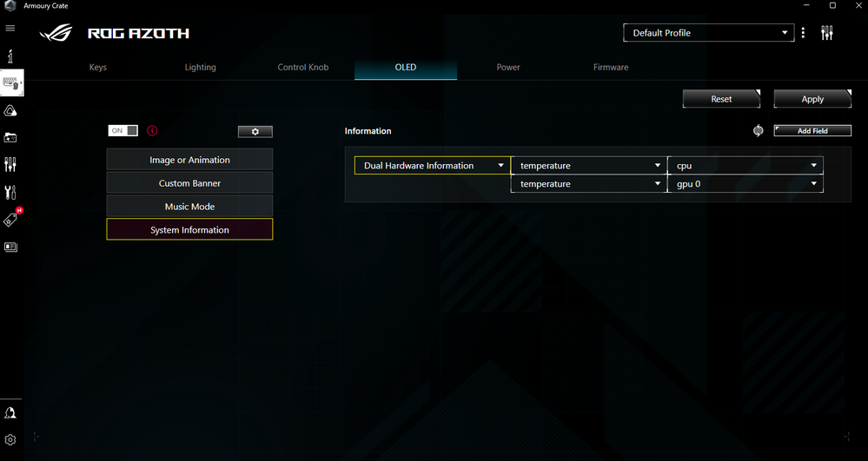Open the second temperature dropdown next to gpu 0
The height and width of the screenshot is (461, 868).
click(x=588, y=184)
